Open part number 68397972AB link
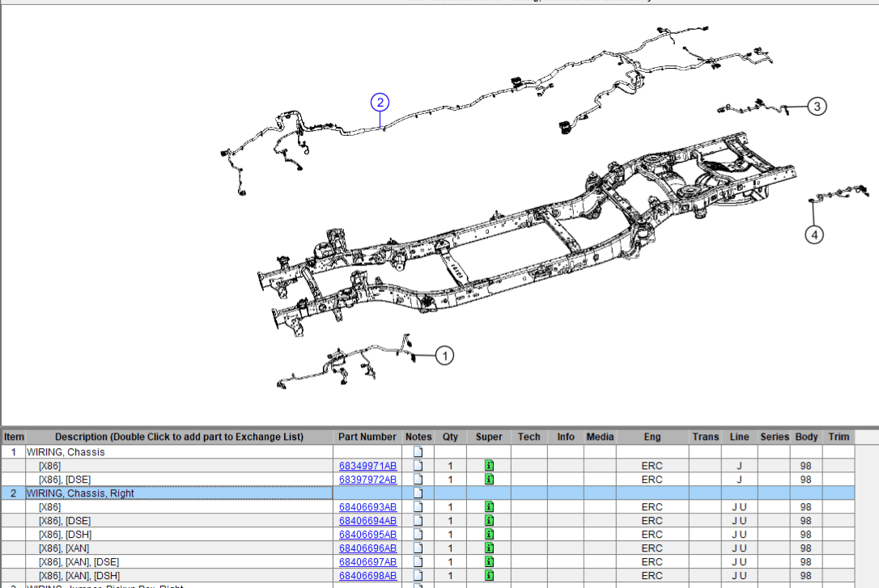Screen dimensions: 879x588 pyautogui.click(x=367, y=480)
